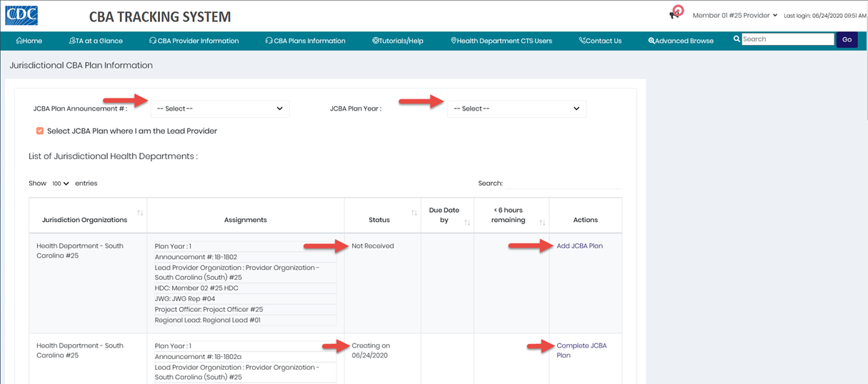Expand JCBA Plan Announcement # dropdown
Image resolution: width=868 pixels, height=384 pixels.
(219, 108)
